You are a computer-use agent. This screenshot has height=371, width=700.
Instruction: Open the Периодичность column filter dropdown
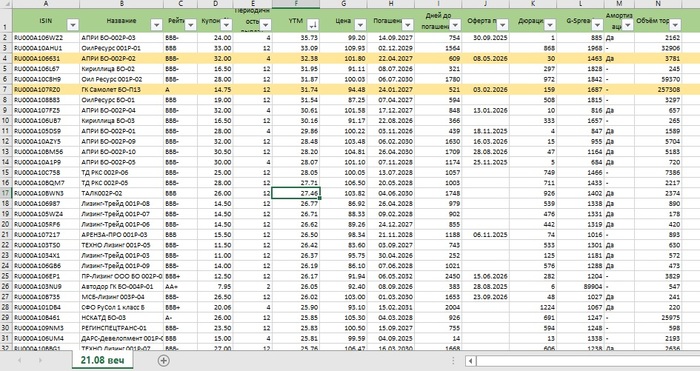(266, 25)
